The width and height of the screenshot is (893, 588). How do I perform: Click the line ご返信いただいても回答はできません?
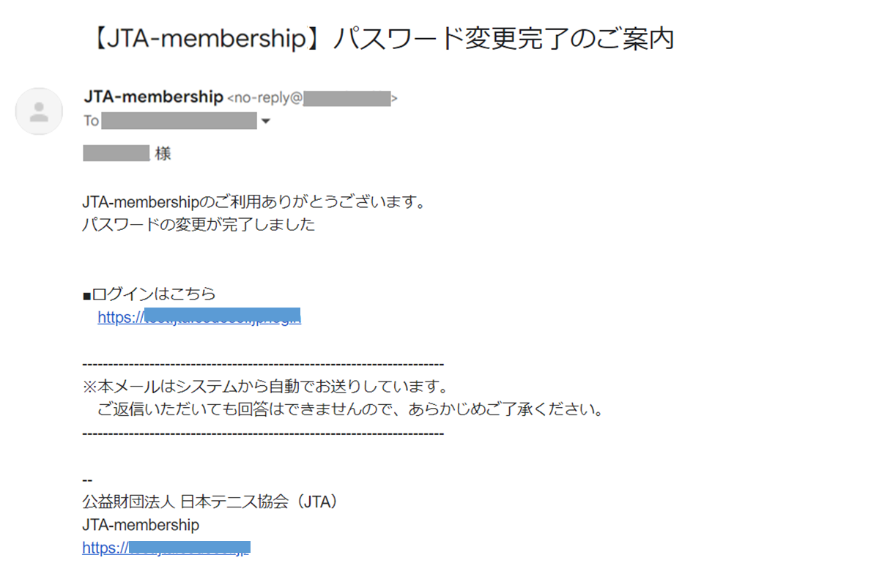point(350,410)
